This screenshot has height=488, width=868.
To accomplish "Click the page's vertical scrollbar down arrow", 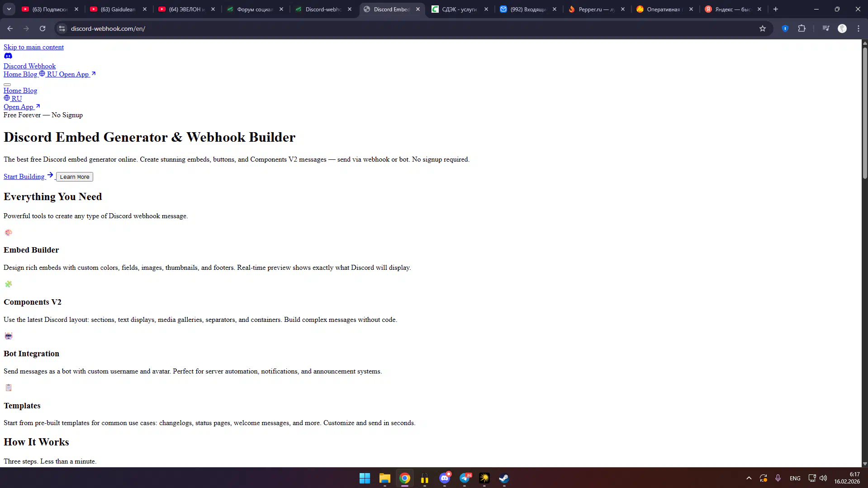I will click(865, 464).
